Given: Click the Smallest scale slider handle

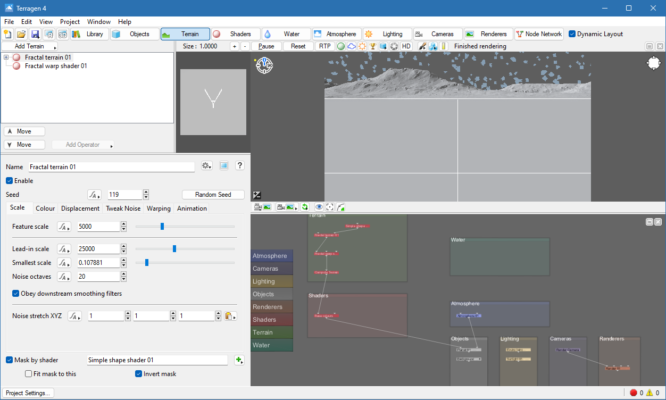Looking at the screenshot, I should click(147, 263).
